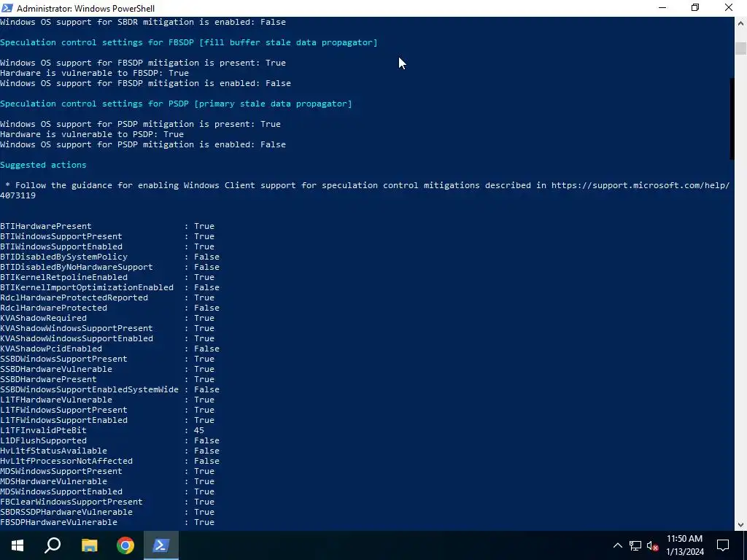Click the MDSHardwareVulnerable row
The image size is (747, 560).
tap(107, 481)
